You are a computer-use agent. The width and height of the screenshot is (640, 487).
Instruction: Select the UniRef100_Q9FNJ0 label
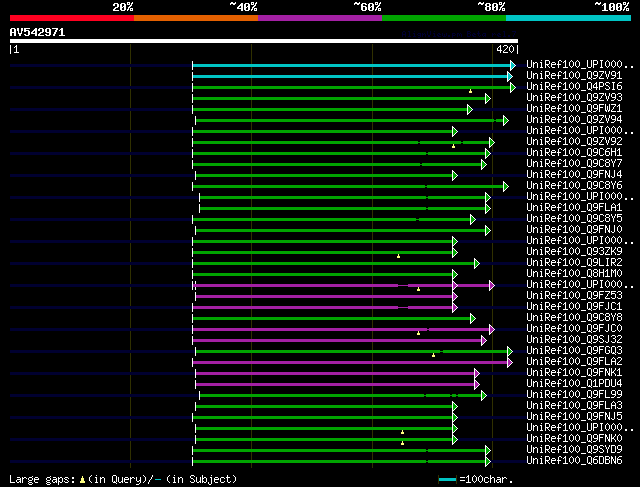click(x=574, y=229)
